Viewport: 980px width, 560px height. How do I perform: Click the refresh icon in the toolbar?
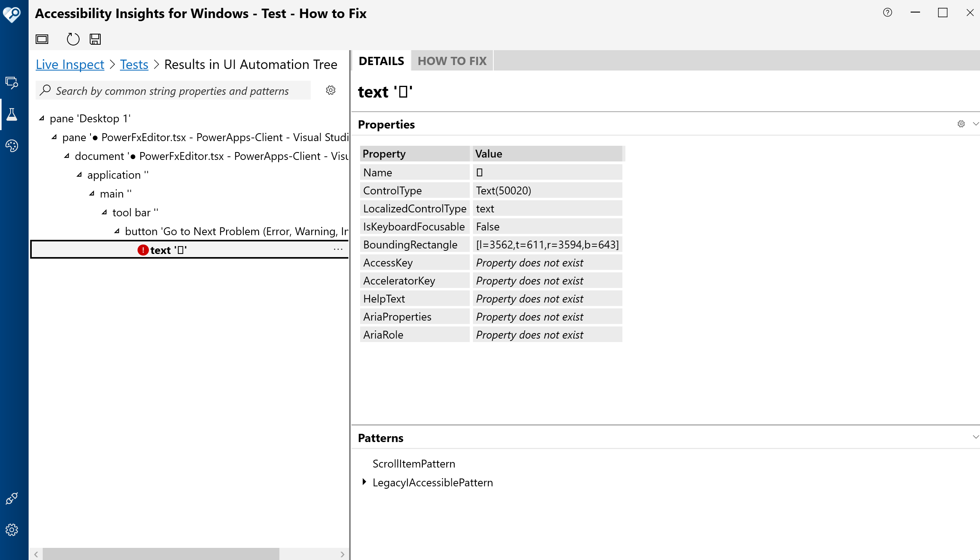(72, 39)
